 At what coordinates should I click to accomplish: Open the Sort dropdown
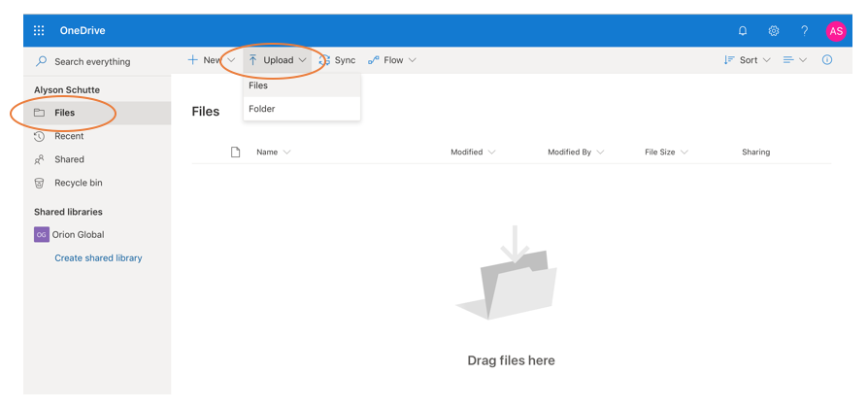pyautogui.click(x=747, y=60)
